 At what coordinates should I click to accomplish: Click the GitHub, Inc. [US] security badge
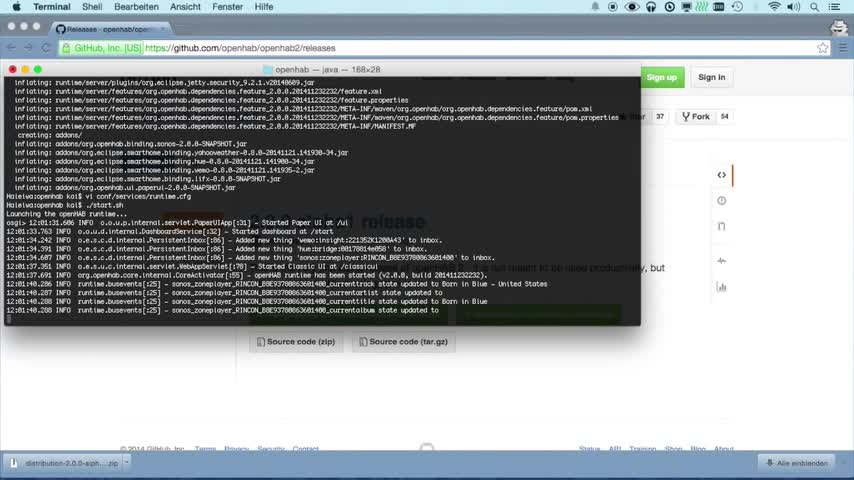102,48
